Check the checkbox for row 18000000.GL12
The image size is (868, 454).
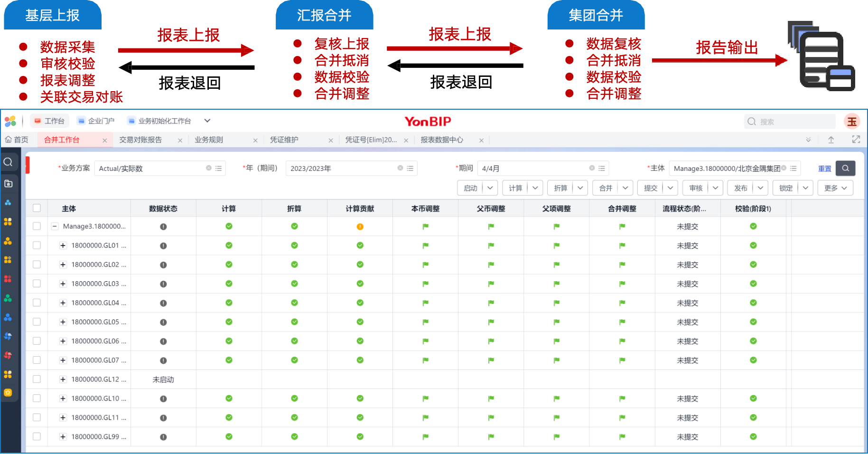point(37,379)
